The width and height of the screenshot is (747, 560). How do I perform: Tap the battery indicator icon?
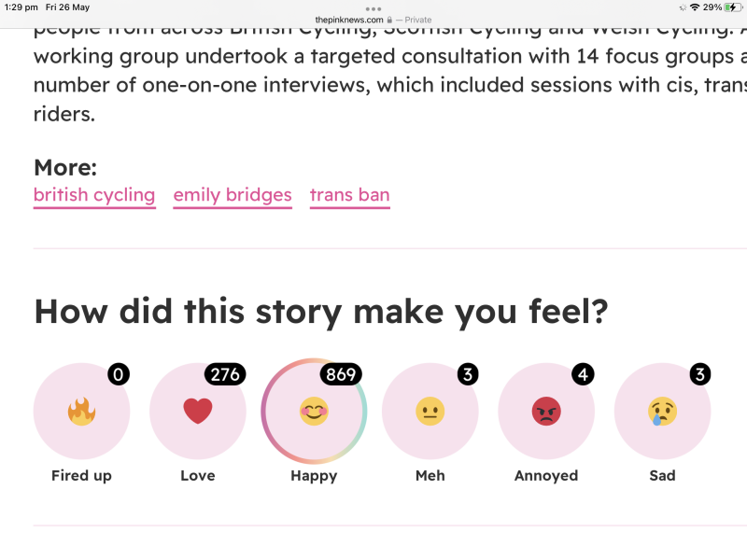click(731, 7)
